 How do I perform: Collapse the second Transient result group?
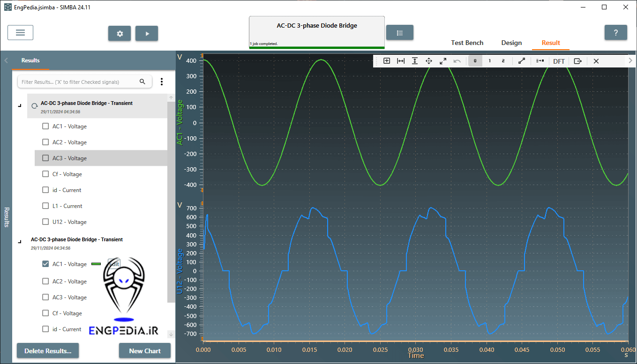point(19,242)
